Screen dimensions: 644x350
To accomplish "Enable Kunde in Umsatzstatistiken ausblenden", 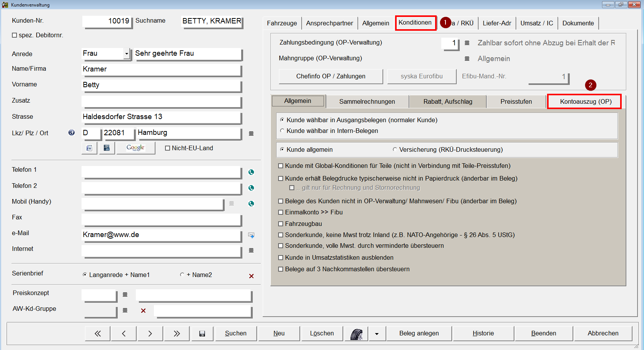I will [281, 257].
